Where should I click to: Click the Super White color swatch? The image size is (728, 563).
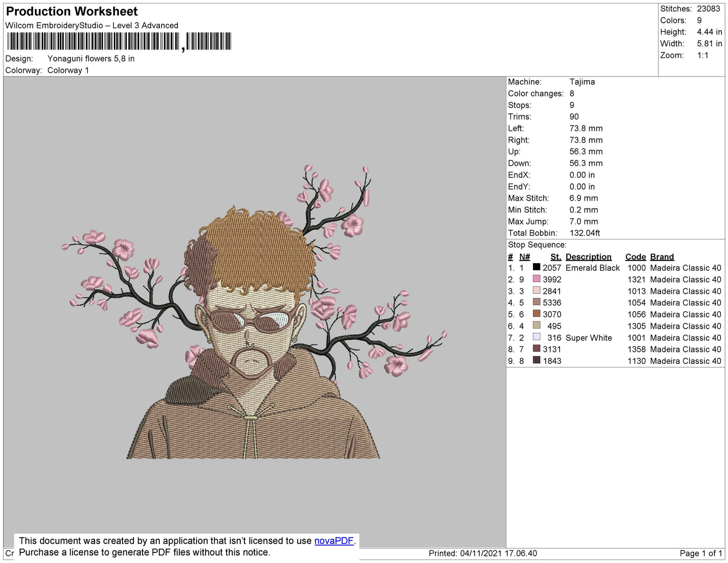(537, 337)
